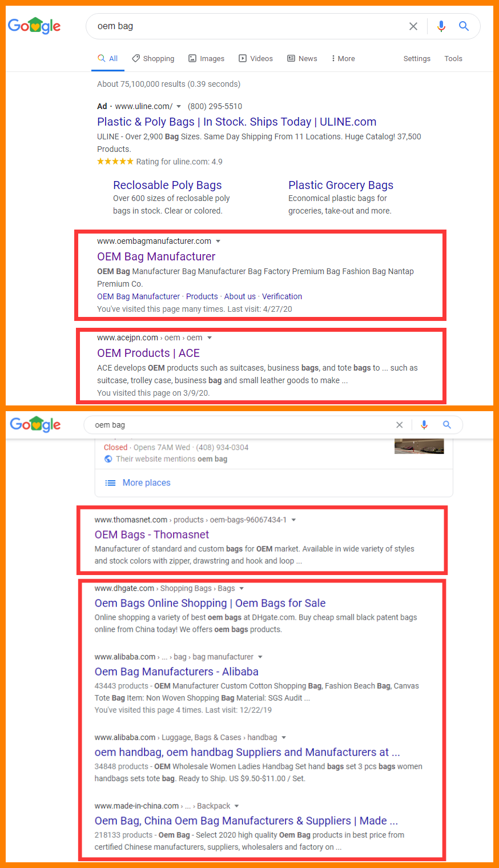Open the ULINE Plastic & Poly Bags ad
The height and width of the screenshot is (868, 499).
pos(236,122)
